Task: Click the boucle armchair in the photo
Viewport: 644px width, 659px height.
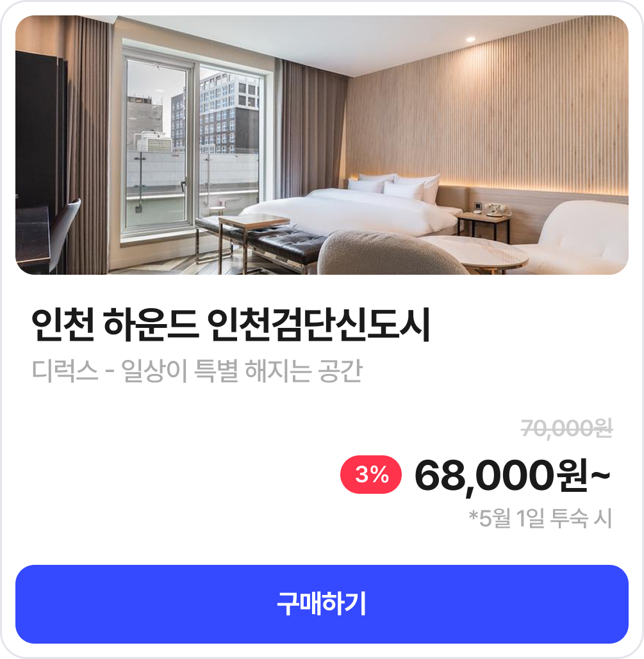Action: click(x=391, y=254)
